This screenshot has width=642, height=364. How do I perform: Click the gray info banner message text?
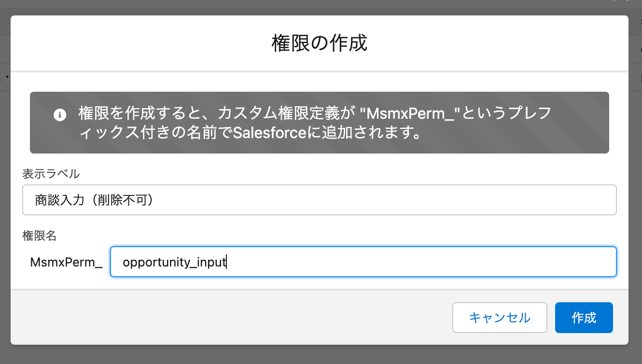click(315, 123)
